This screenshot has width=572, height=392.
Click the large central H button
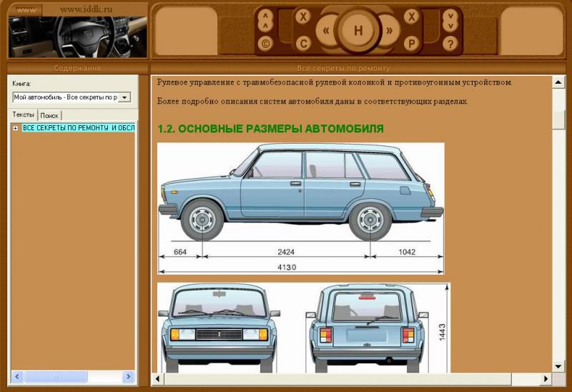358,31
